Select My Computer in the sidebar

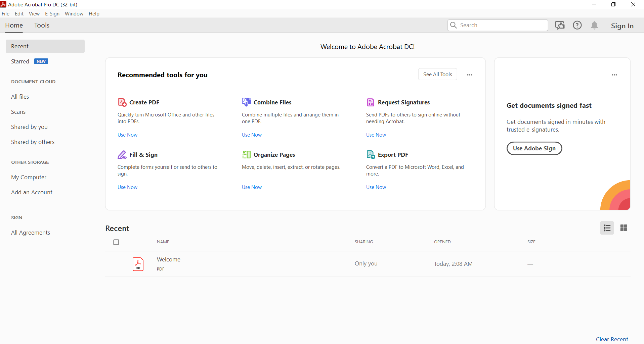(29, 177)
